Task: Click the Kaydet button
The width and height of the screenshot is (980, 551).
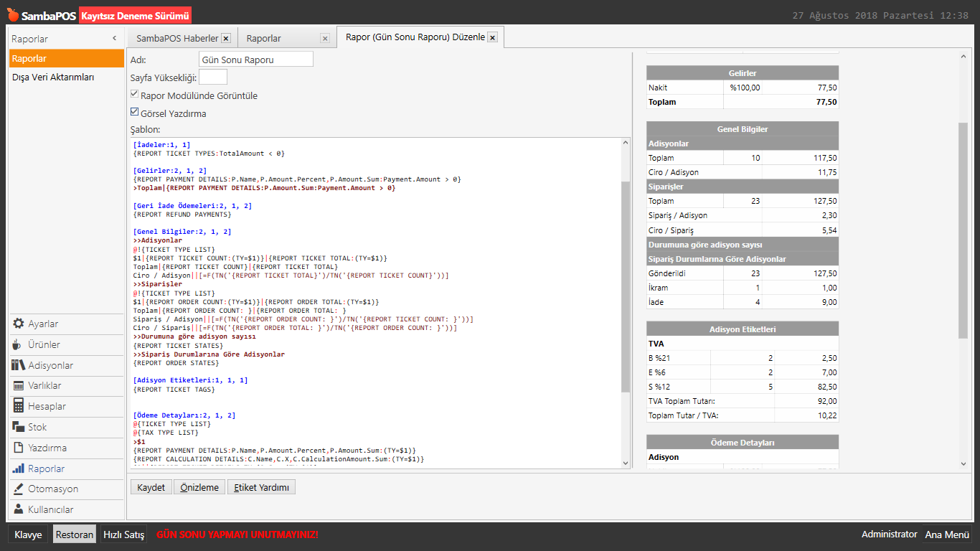Action: tap(151, 487)
